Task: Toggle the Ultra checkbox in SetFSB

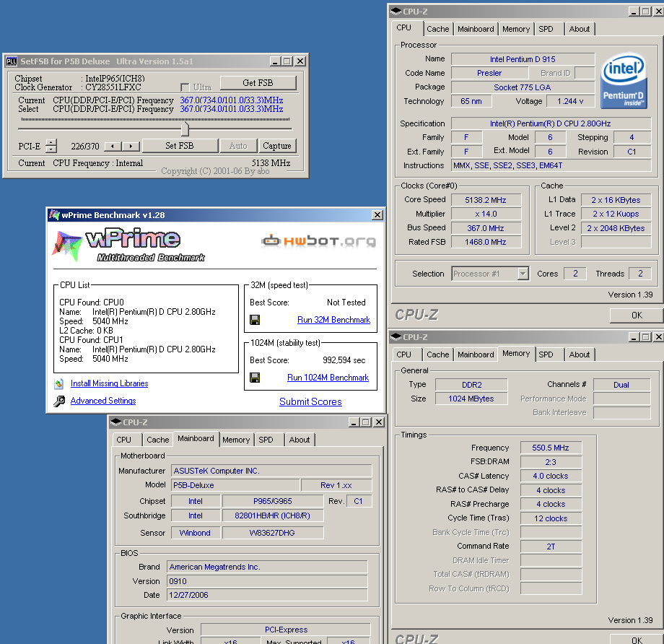Action: 185,87
